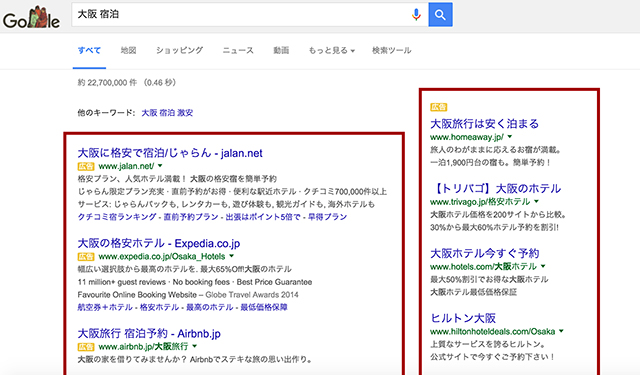The image size is (640, 375).
Task: Open 【トリバゴ】大阪のホテル ad
Action: [x=496, y=189]
